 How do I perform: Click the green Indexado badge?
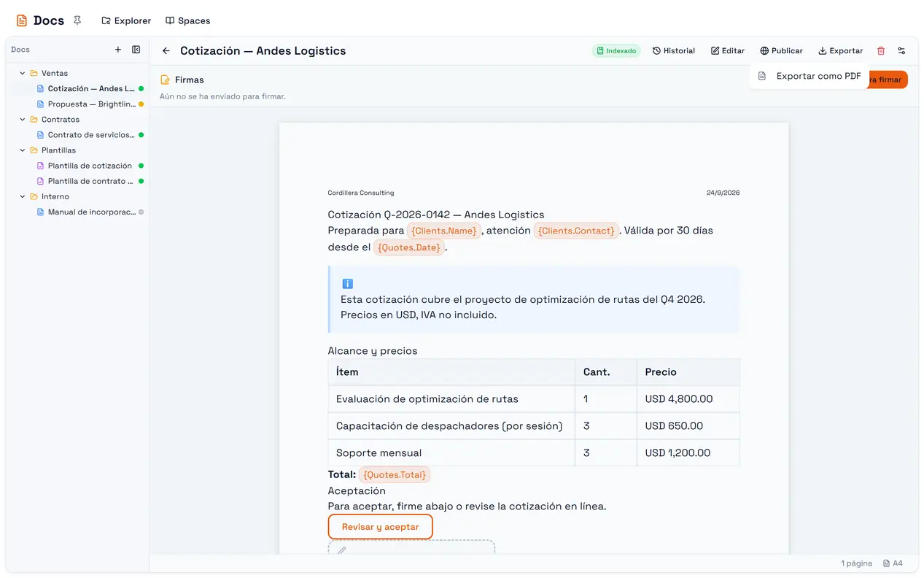[616, 50]
